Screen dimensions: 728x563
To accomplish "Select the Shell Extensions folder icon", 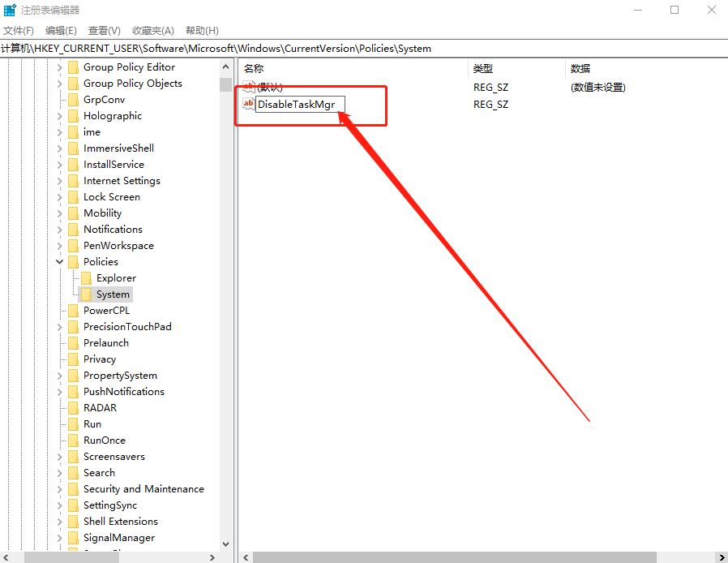I will pos(73,522).
